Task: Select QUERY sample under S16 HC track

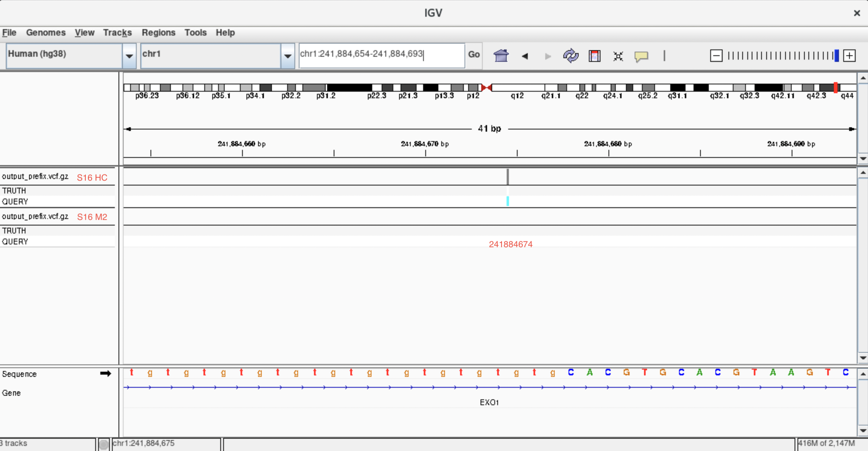Action: point(15,201)
